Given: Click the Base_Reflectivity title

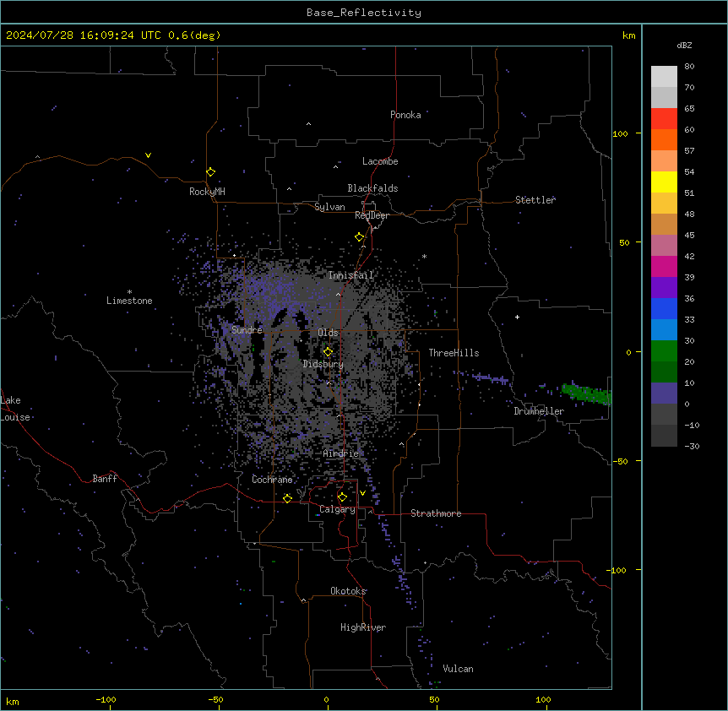Looking at the screenshot, I should coord(364,13).
